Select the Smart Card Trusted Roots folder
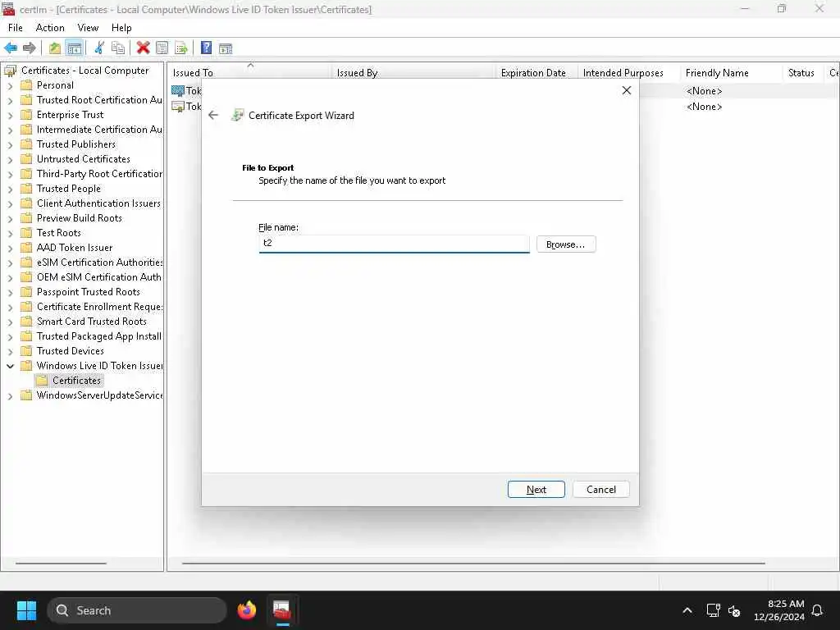This screenshot has height=630, width=840. coord(92,322)
